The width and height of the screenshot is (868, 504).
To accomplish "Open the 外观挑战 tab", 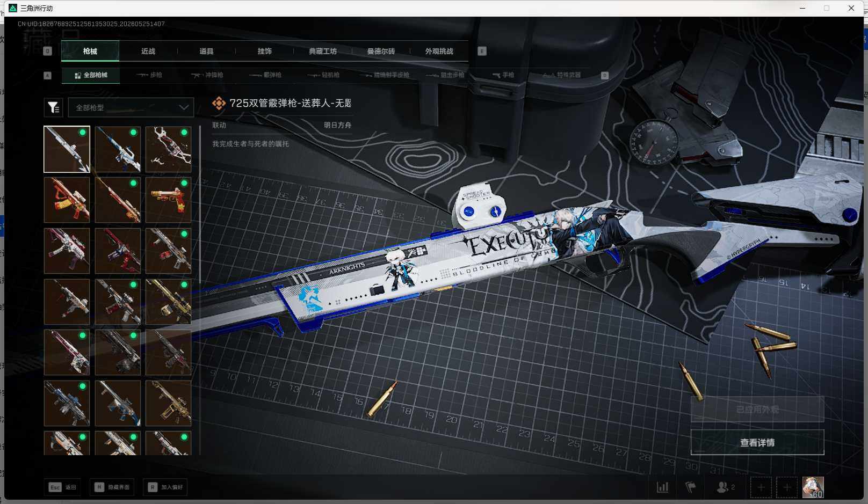I will 439,51.
